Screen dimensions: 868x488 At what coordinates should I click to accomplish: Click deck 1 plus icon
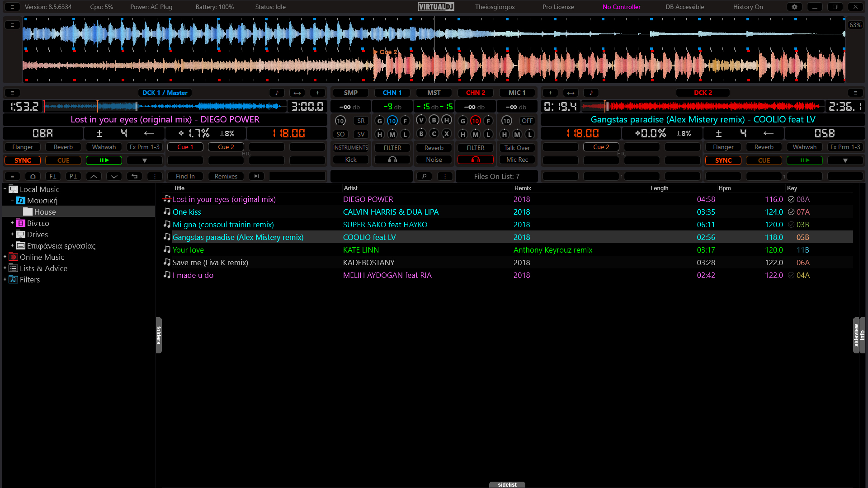317,93
